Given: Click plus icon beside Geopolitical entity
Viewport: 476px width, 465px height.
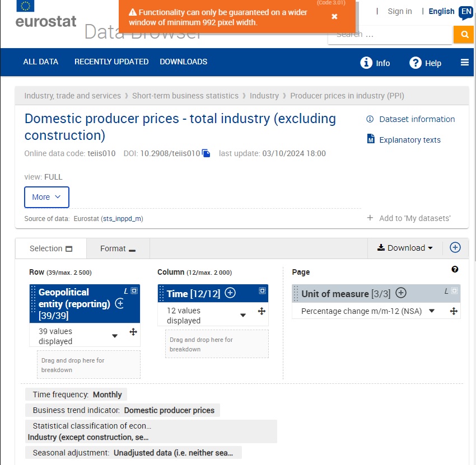Looking at the screenshot, I should (119, 304).
